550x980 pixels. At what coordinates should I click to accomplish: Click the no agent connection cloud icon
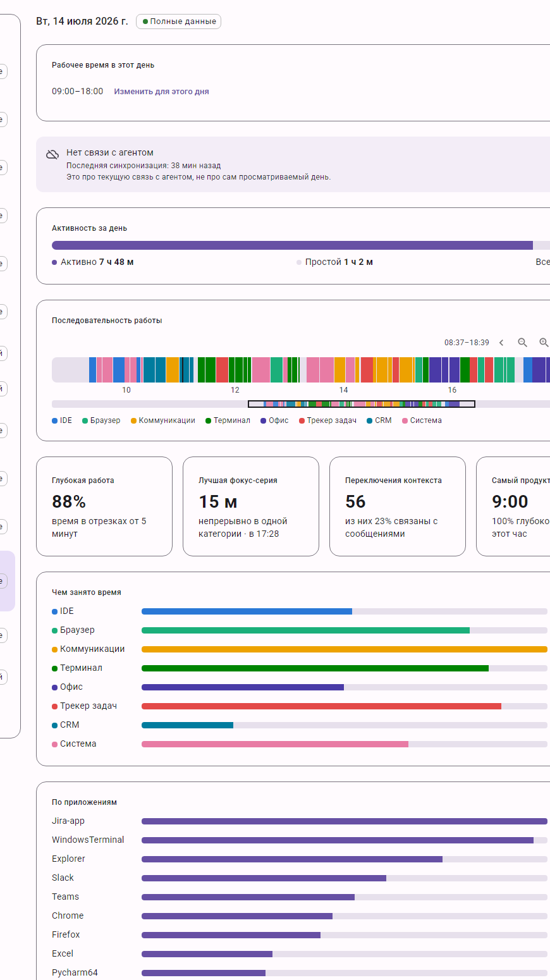(x=52, y=154)
